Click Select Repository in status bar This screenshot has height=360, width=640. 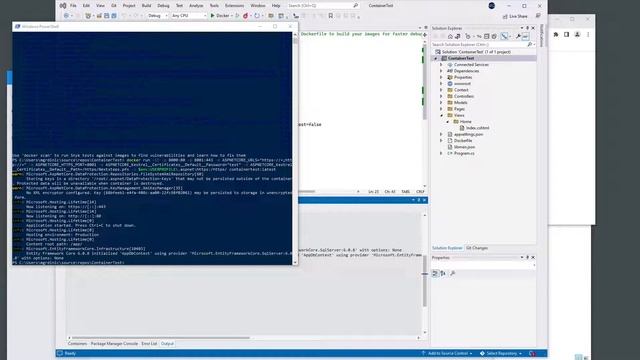tap(501, 353)
